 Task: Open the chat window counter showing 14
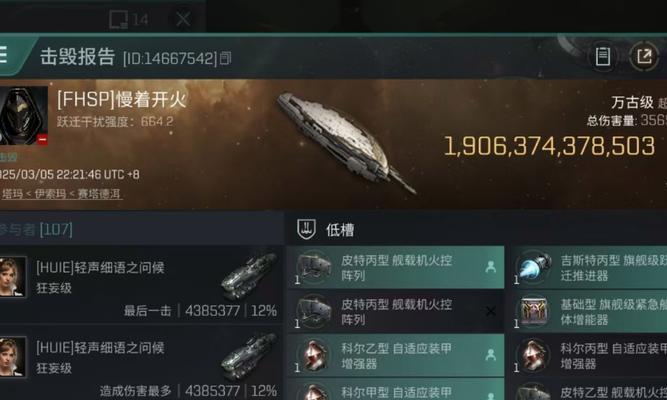point(129,20)
